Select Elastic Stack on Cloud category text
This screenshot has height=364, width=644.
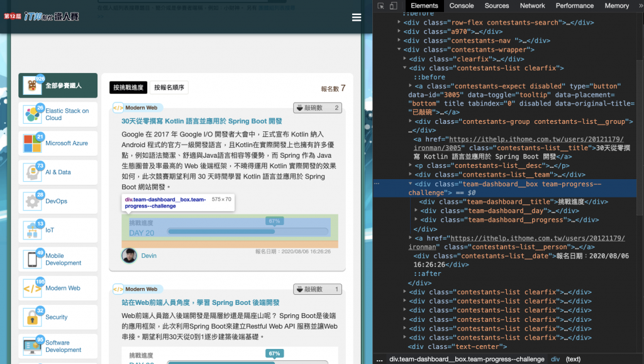pyautogui.click(x=67, y=114)
